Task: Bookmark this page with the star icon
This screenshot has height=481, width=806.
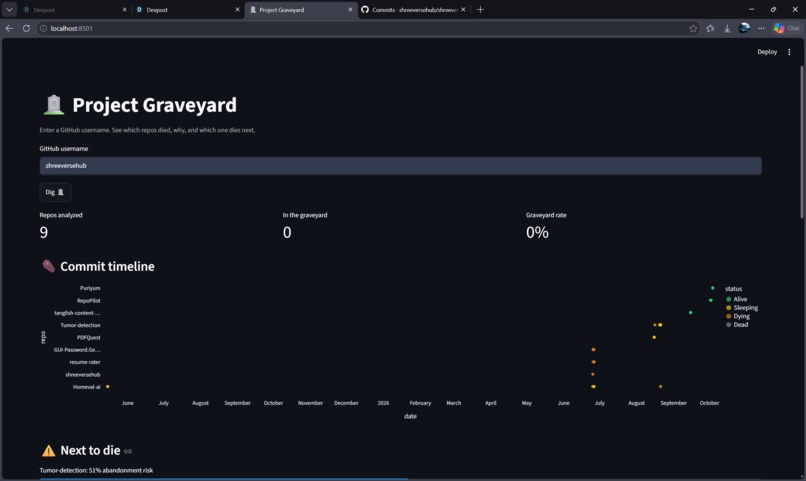Action: pos(693,28)
